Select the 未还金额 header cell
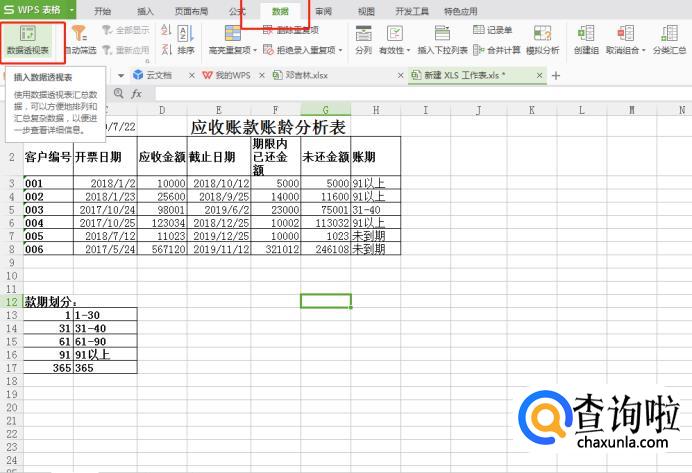 tap(326, 157)
